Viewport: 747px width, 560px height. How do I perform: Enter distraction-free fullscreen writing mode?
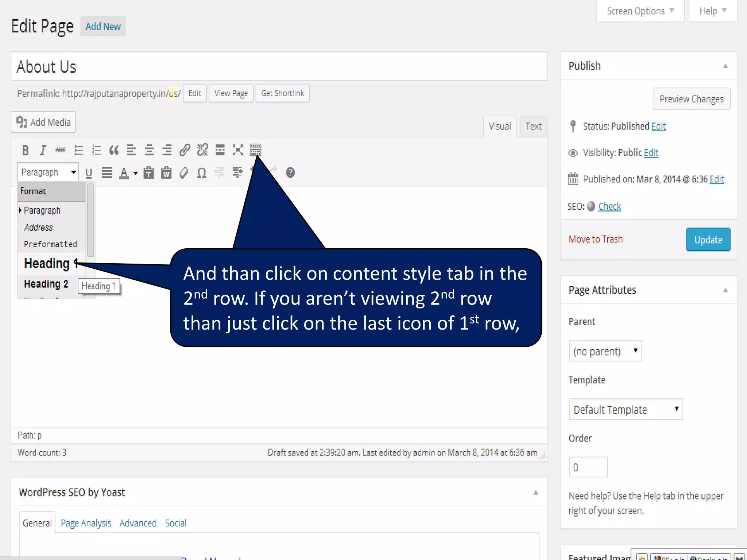tap(238, 150)
